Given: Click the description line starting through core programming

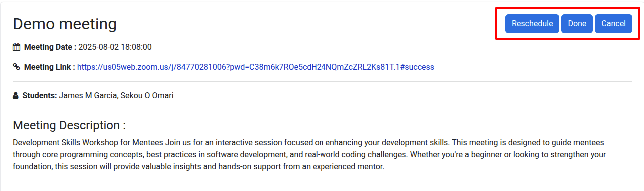Looking at the screenshot, I should pos(310,154).
